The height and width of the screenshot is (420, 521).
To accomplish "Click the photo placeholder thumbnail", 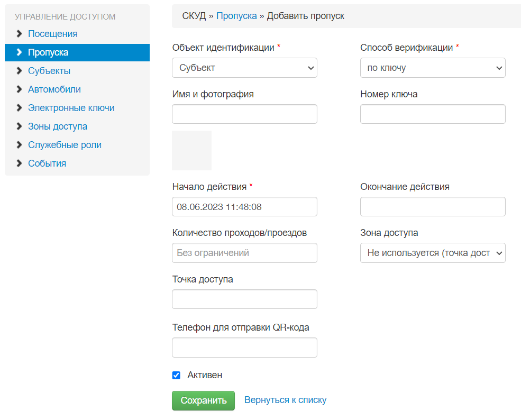I will (191, 151).
